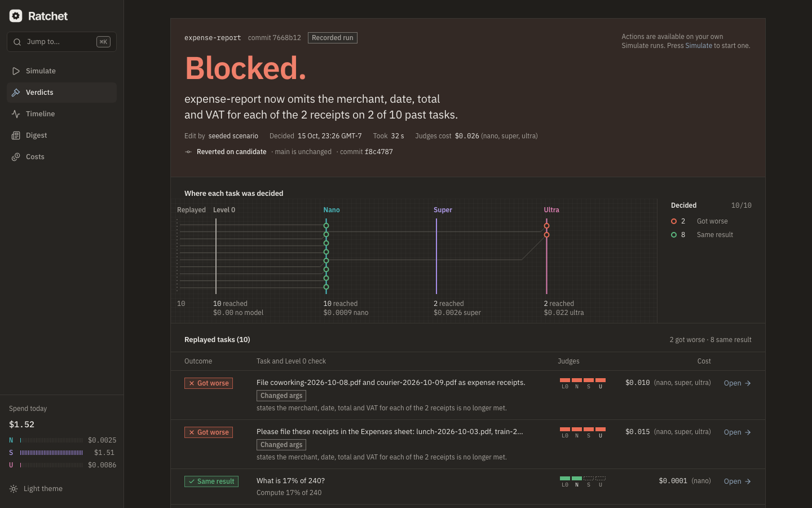Click the Digest document icon
The width and height of the screenshot is (812, 508).
(x=16, y=135)
